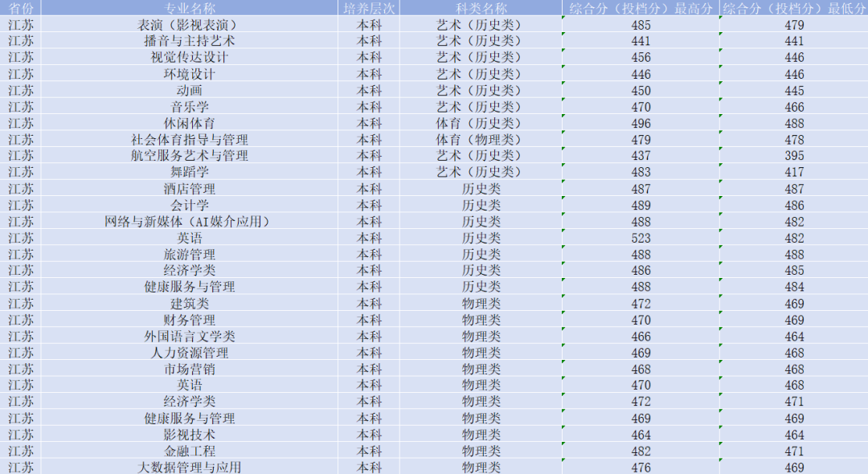Click 物理类 in the 建筑类 row
Viewport: 868px width, 474px height.
tap(481, 304)
